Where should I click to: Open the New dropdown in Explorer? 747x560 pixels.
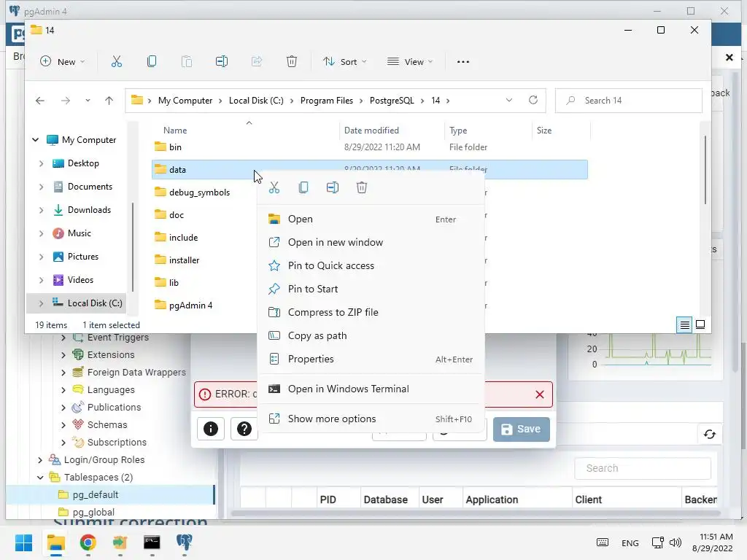click(63, 61)
